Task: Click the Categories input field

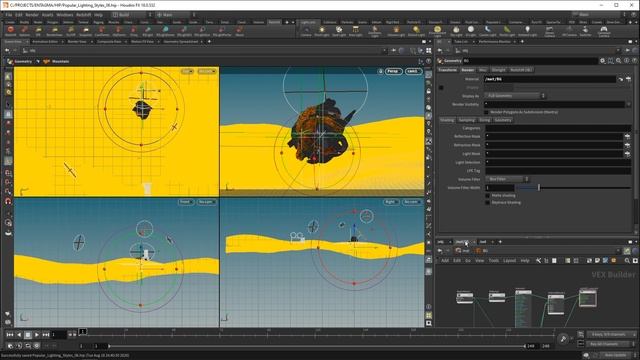Action: pyautogui.click(x=558, y=128)
